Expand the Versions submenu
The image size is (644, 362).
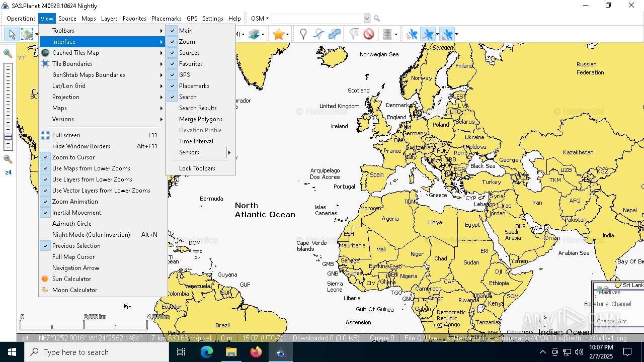(103, 119)
